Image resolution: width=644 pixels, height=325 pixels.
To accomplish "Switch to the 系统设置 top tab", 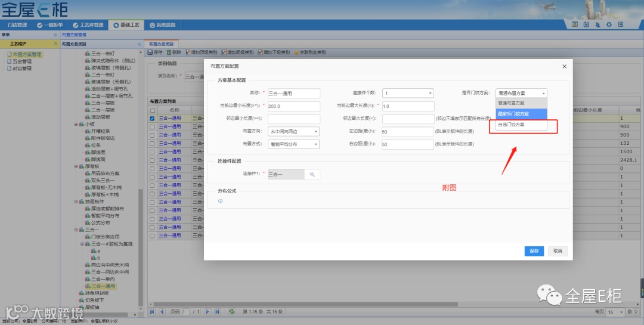I will coord(163,24).
